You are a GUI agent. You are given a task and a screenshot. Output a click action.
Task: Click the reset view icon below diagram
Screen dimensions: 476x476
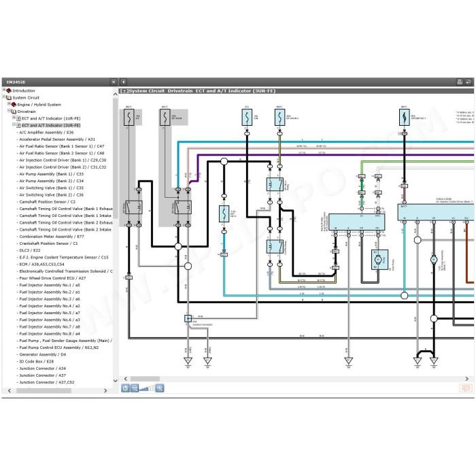(x=125, y=388)
